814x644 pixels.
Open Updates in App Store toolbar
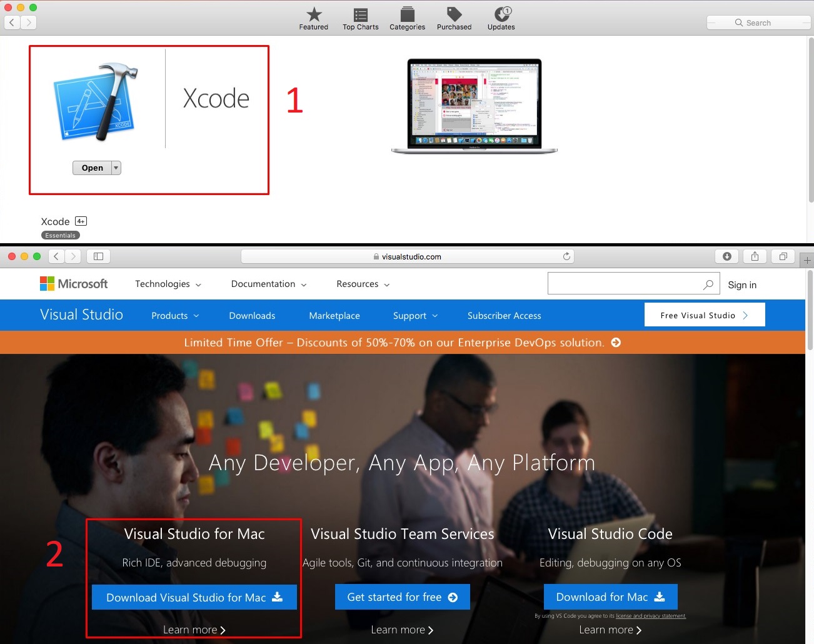pos(501,19)
